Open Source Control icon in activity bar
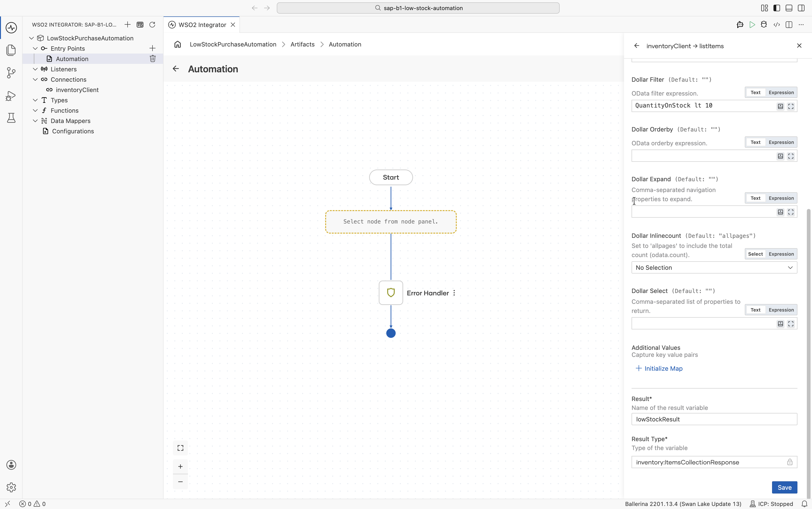 click(x=11, y=73)
